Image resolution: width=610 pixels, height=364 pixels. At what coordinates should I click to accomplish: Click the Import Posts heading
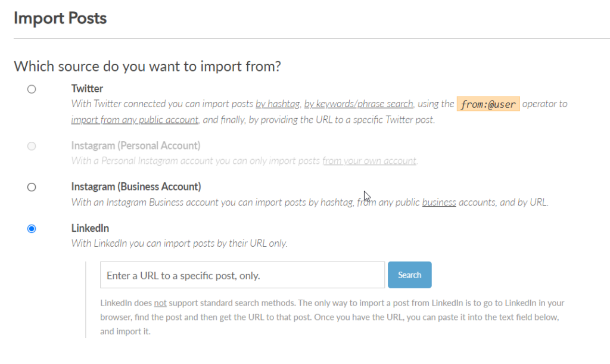pos(60,18)
